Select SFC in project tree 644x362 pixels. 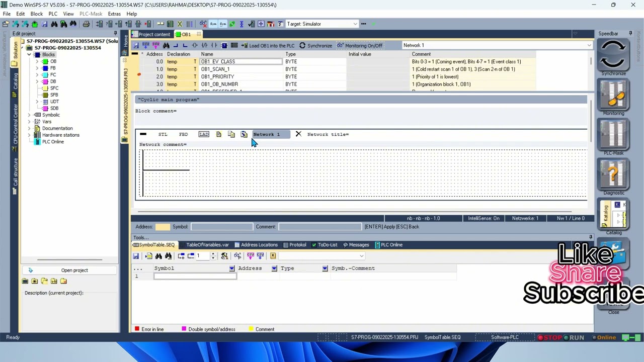tap(54, 88)
